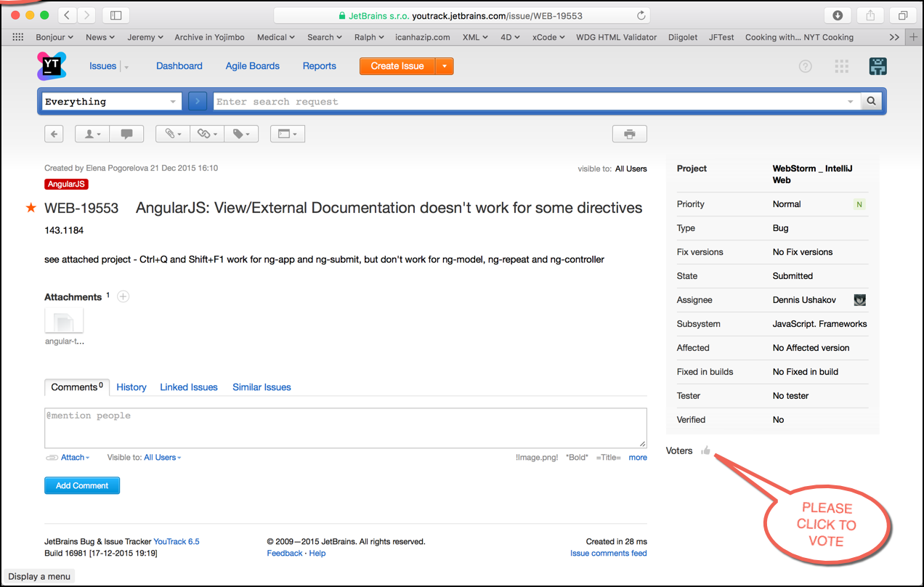Click the YouTrack logo
924x587 pixels.
pyautogui.click(x=52, y=66)
